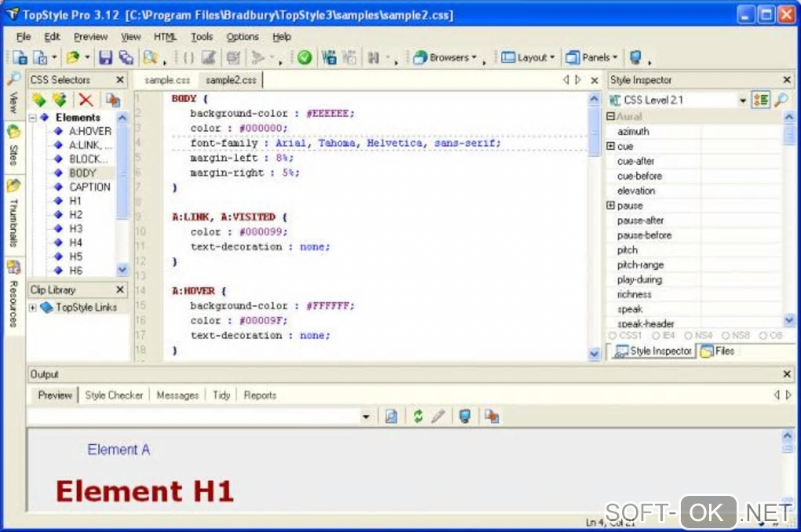The height and width of the screenshot is (532, 801).
Task: Click the Element A link in preview
Action: [119, 450]
